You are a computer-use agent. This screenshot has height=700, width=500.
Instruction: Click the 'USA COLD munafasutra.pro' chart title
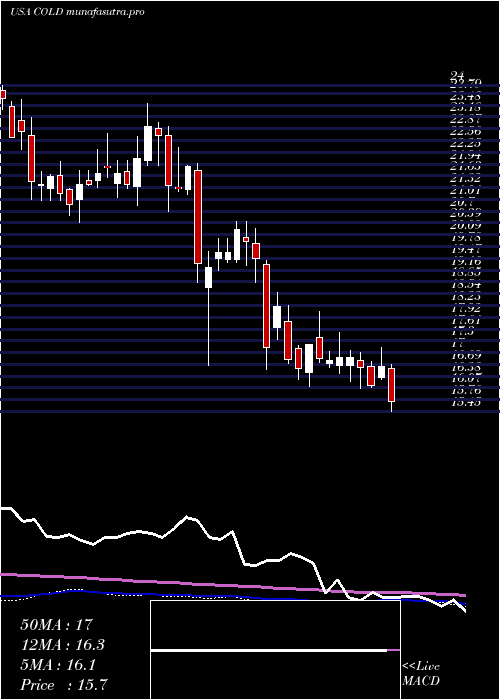click(77, 12)
